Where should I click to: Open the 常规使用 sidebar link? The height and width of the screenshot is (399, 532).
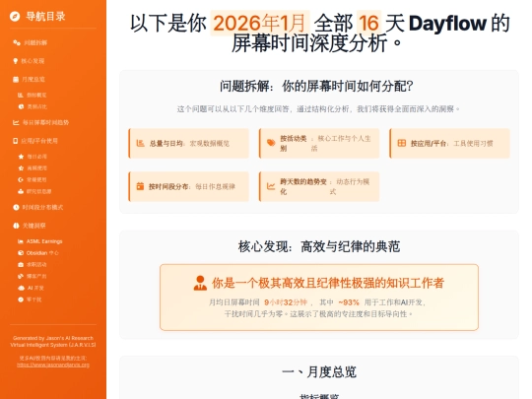(36, 180)
